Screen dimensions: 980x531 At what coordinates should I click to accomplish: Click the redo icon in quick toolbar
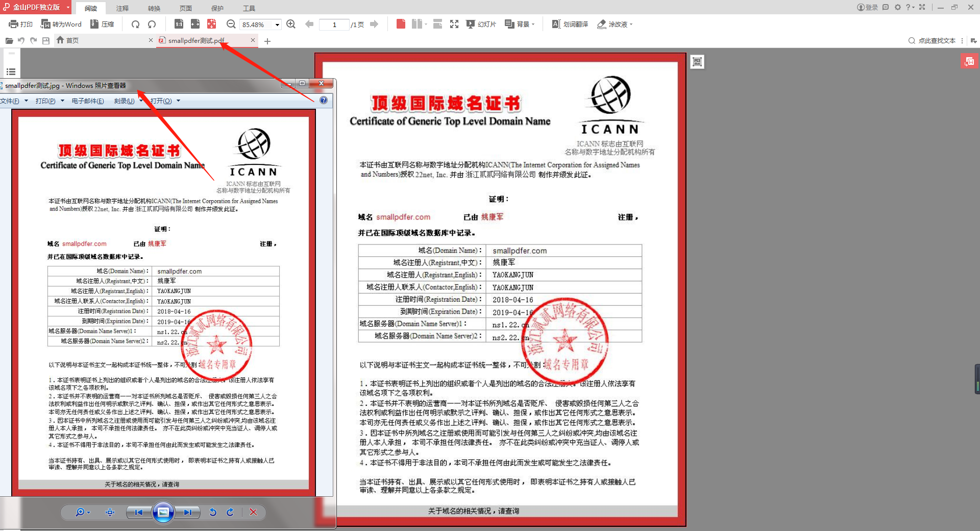33,40
